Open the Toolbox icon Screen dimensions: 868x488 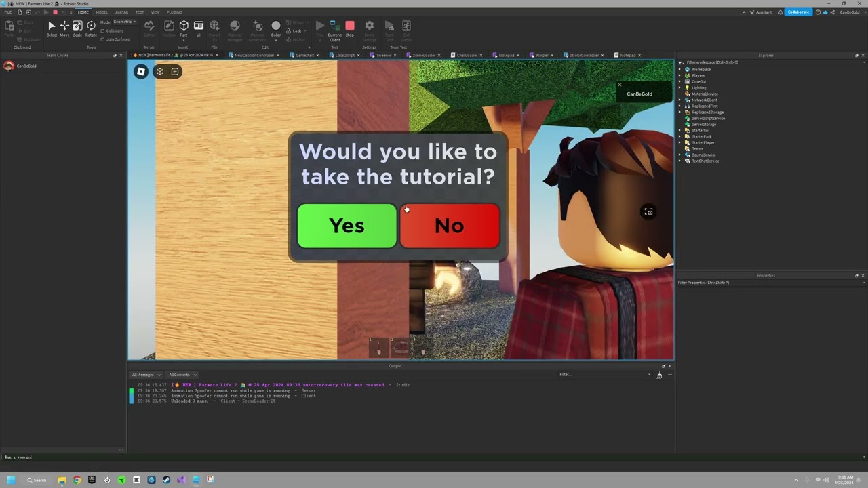click(x=169, y=26)
